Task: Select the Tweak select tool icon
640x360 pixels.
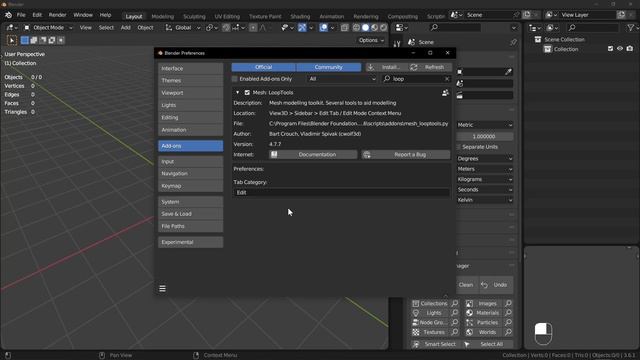Action: [11, 40]
